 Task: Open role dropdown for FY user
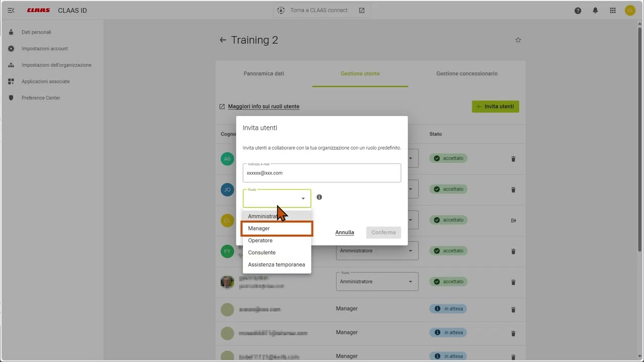click(377, 251)
